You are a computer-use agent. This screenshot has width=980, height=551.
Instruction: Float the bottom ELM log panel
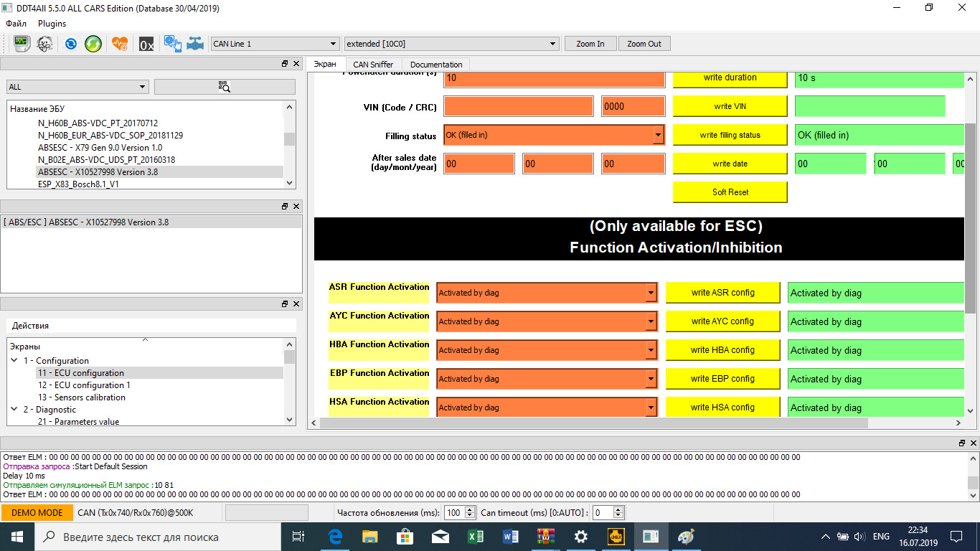pos(963,443)
